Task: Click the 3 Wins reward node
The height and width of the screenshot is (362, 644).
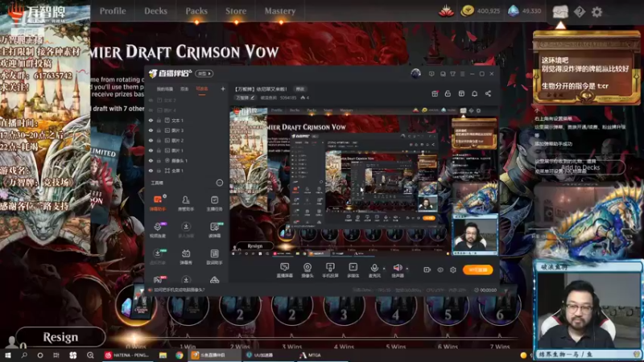Action: coord(291,306)
